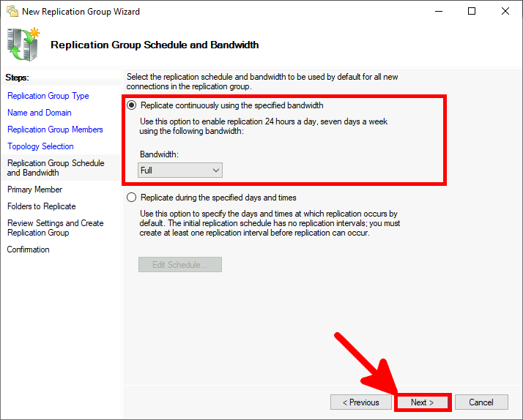Click the Steps: heading
The width and height of the screenshot is (523, 420).
coord(17,78)
